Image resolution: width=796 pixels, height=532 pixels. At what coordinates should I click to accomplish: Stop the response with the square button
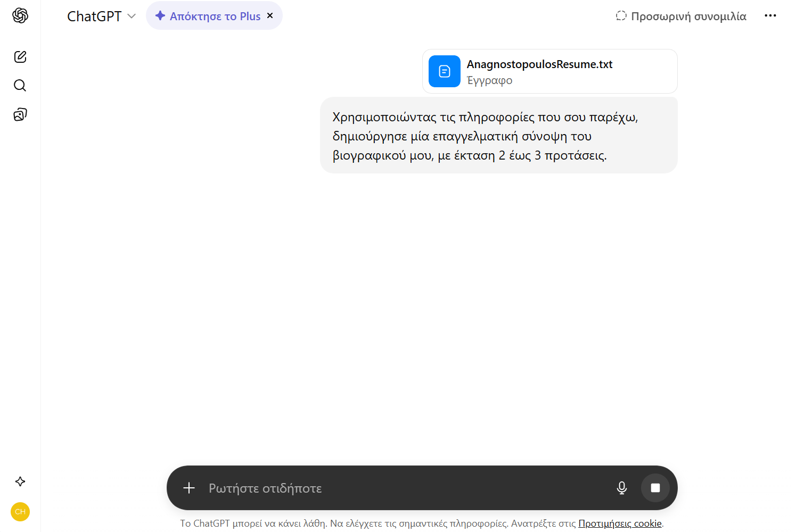pyautogui.click(x=655, y=488)
